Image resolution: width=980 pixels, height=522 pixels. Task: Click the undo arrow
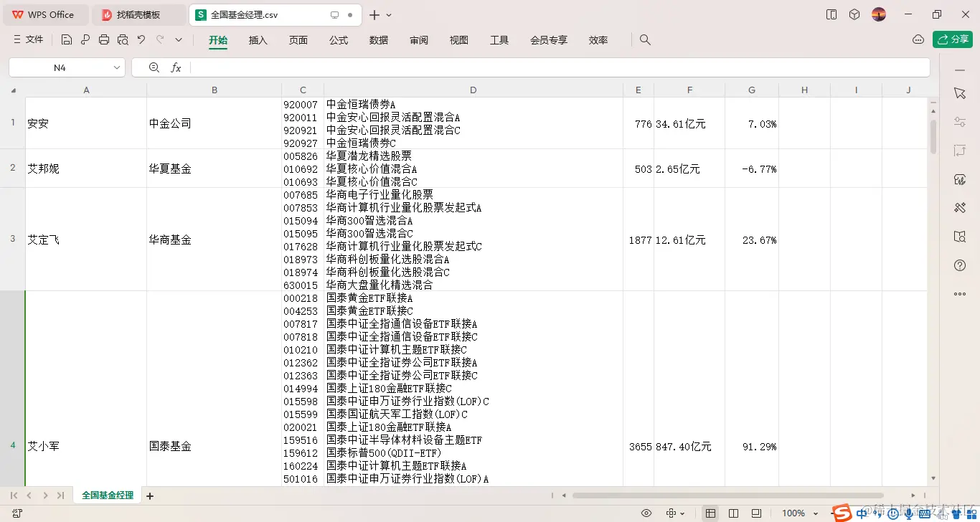[141, 40]
